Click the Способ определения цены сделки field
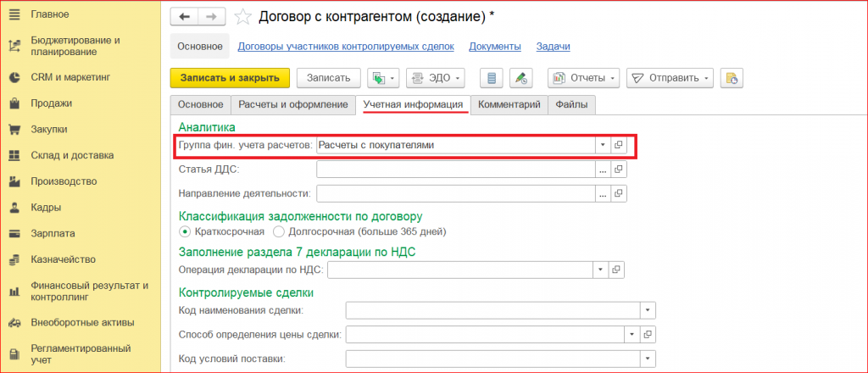 tap(485, 334)
